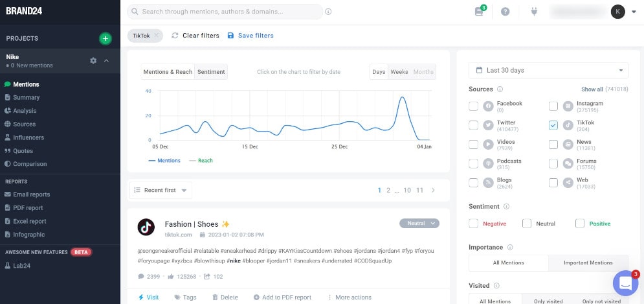The width and height of the screenshot is (644, 304).
Task: Switch chart to the Sentiment tab
Action: (x=211, y=72)
